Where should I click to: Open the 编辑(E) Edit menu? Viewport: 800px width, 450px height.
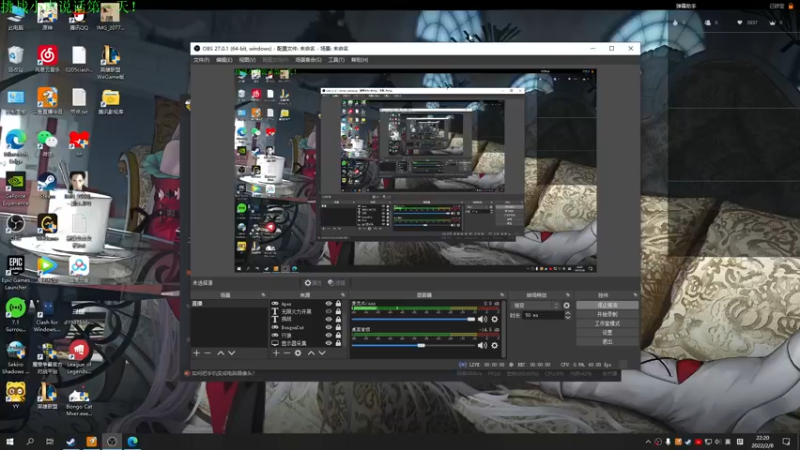[x=224, y=60]
